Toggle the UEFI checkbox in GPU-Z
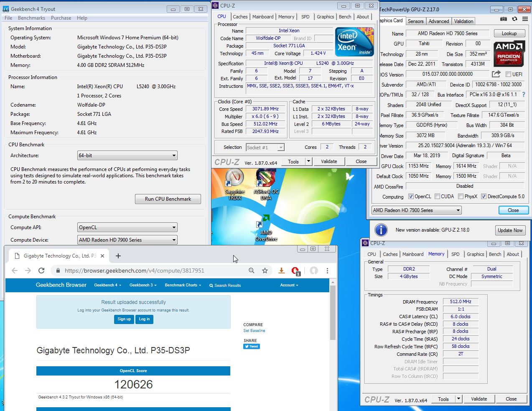Viewport: 532px width, 411px height. click(x=509, y=74)
